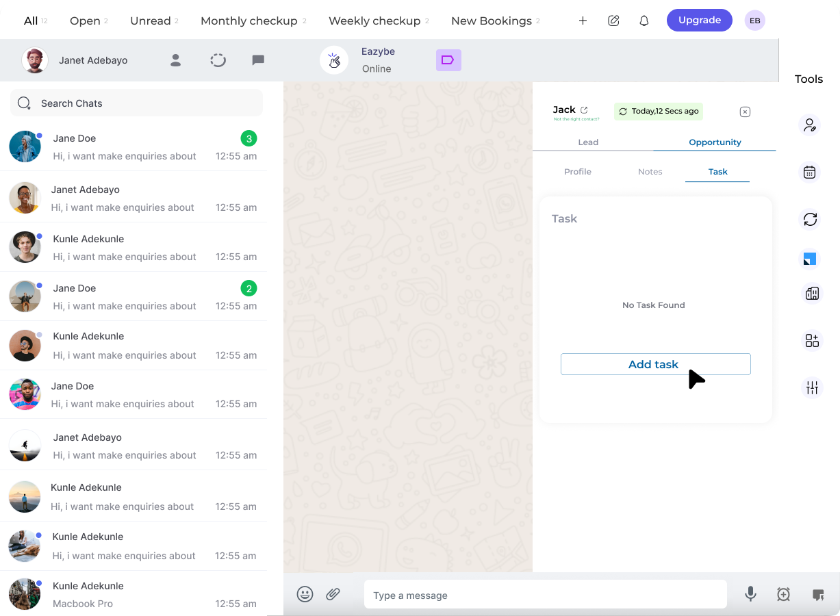Image resolution: width=840 pixels, height=616 pixels.
Task: Click the compose pencil icon in the top bar
Action: click(x=613, y=21)
